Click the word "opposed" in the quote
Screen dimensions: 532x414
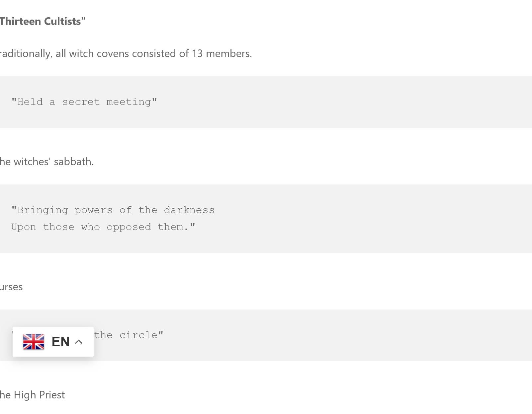click(129, 227)
